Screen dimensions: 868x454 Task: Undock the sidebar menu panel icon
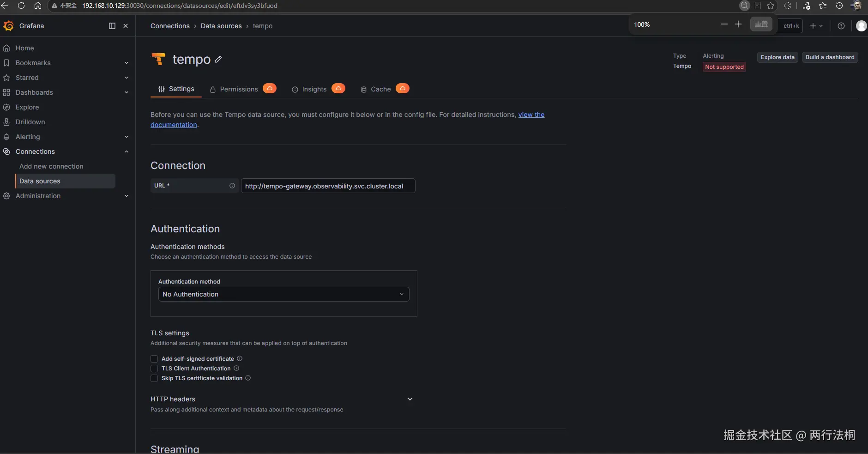coord(112,26)
